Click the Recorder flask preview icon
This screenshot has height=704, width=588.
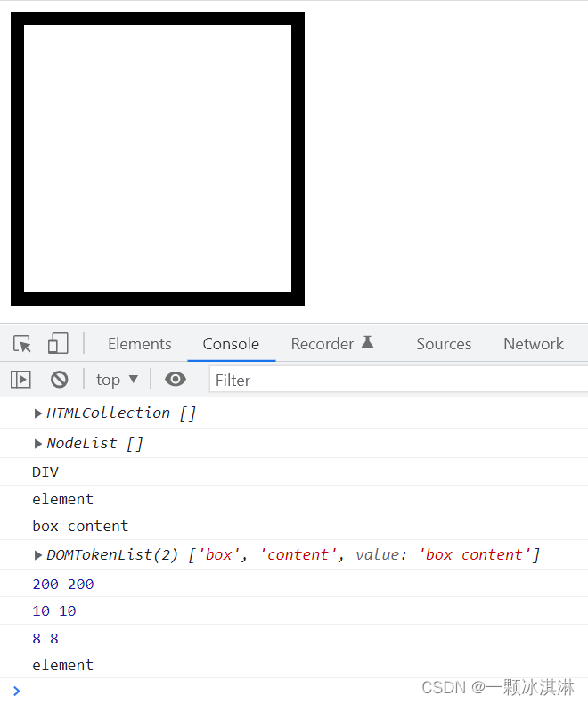[x=368, y=342]
